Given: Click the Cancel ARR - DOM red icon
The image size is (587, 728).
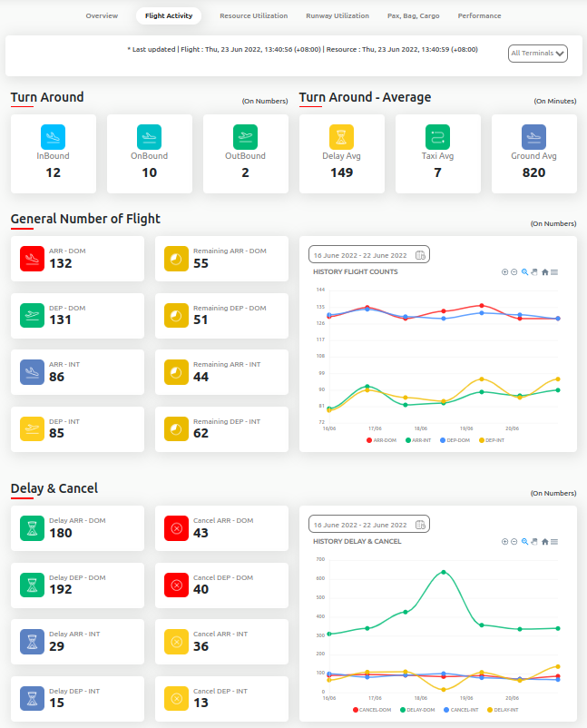Looking at the screenshot, I should coord(177,528).
